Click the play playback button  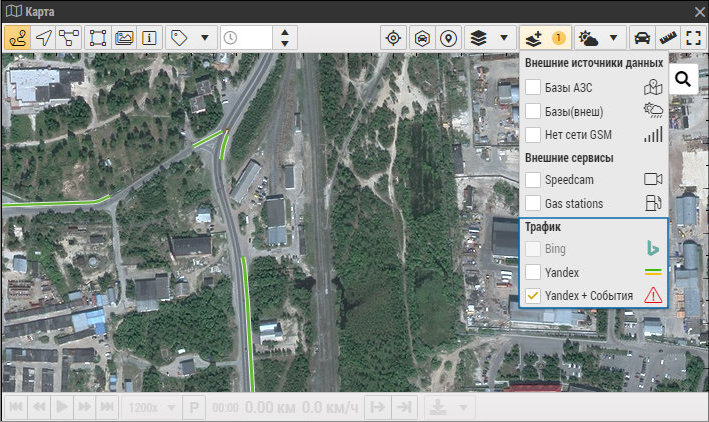point(61,407)
